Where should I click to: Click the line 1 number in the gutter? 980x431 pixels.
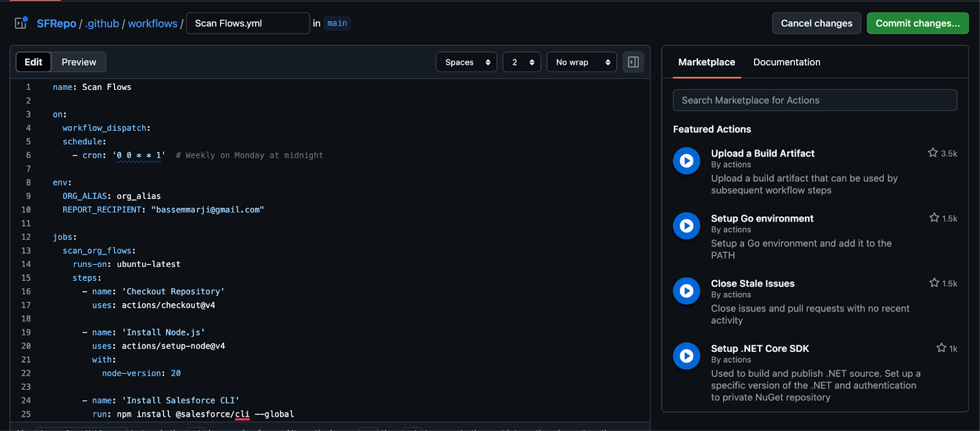pos(28,87)
